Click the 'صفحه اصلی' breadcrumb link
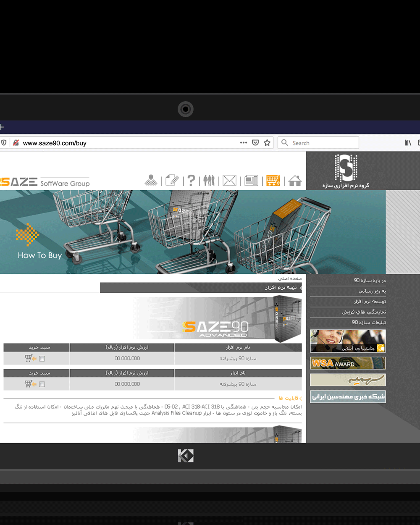Image resolution: width=420 pixels, height=525 pixels. point(290,278)
